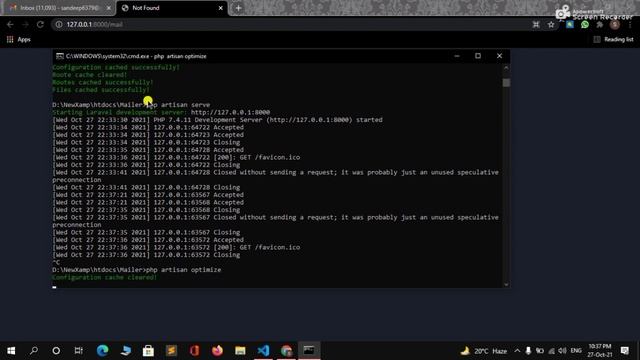Open the WhatsApp browser extension

584,24
